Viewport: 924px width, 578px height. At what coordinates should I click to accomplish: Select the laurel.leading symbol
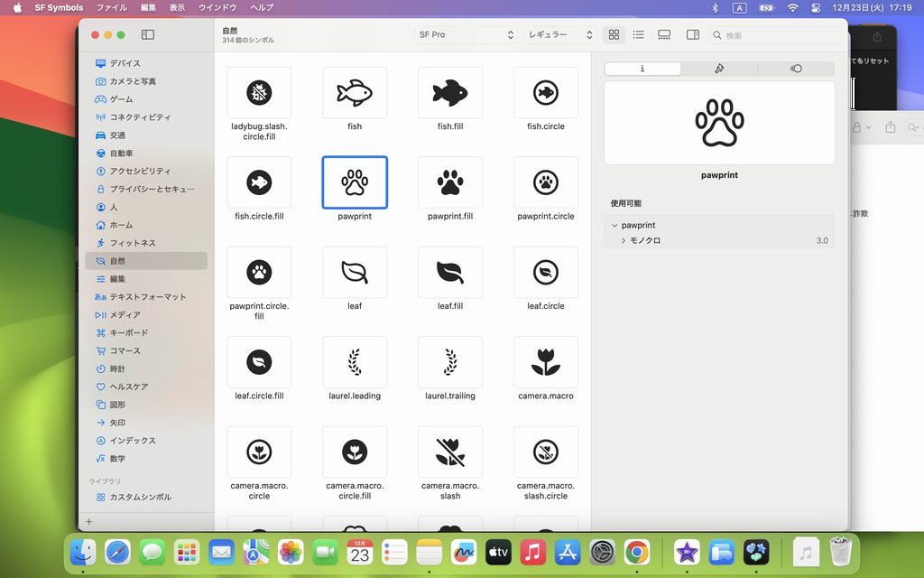(355, 362)
